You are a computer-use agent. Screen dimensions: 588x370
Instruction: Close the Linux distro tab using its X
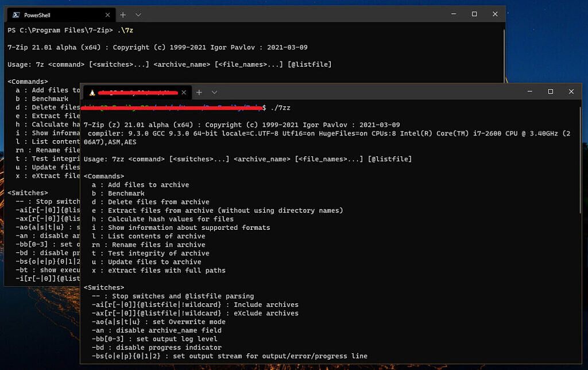tap(184, 92)
